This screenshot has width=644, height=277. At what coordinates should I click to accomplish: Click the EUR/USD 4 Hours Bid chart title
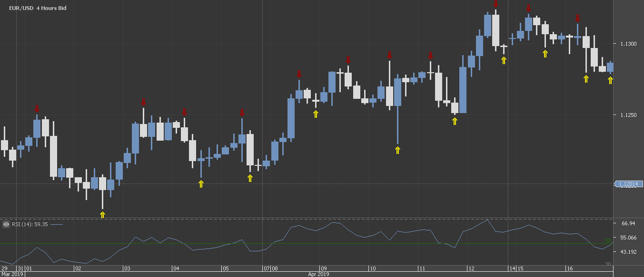38,8
